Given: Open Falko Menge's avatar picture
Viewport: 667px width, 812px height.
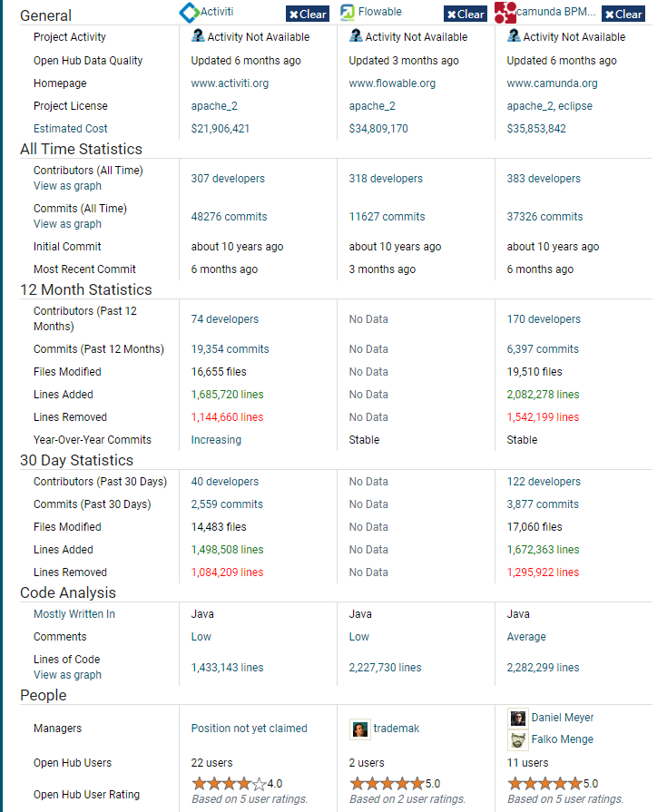Looking at the screenshot, I should pos(518,740).
